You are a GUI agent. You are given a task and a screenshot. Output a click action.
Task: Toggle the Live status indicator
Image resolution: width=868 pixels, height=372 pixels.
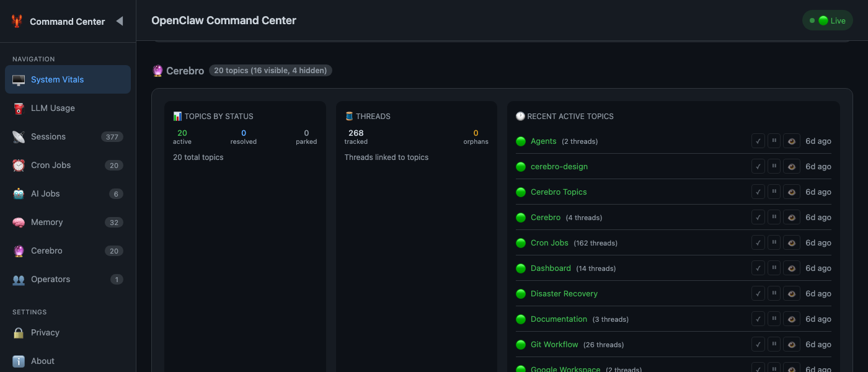click(828, 20)
